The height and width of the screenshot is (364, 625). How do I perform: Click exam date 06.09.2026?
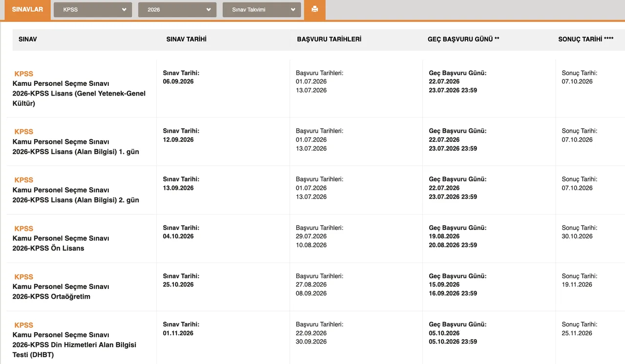click(x=178, y=81)
